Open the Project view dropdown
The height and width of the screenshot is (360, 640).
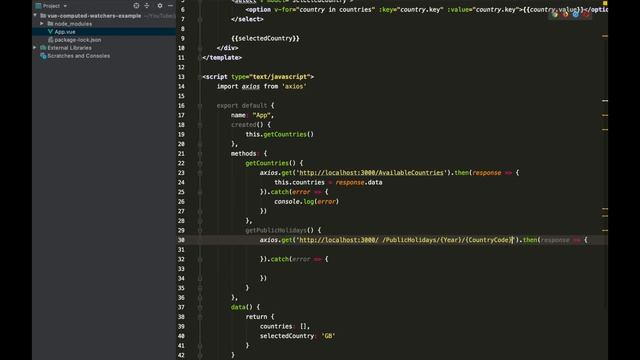point(51,6)
